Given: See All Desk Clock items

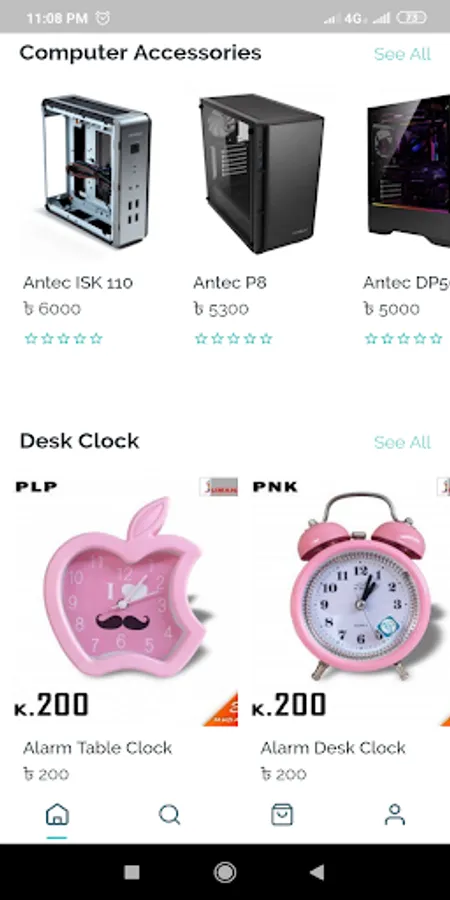Looking at the screenshot, I should [402, 442].
